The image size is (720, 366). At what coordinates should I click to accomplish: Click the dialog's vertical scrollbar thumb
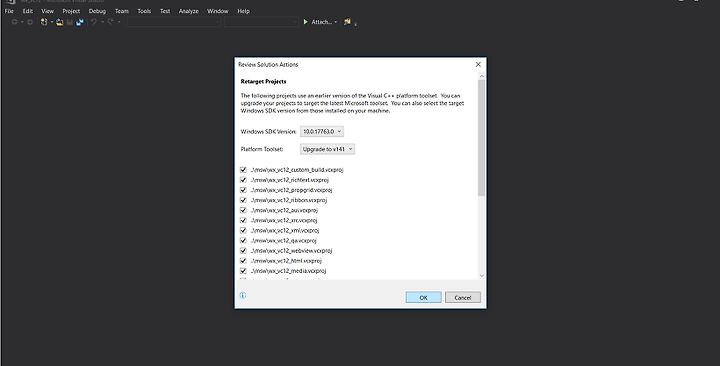pos(481,138)
